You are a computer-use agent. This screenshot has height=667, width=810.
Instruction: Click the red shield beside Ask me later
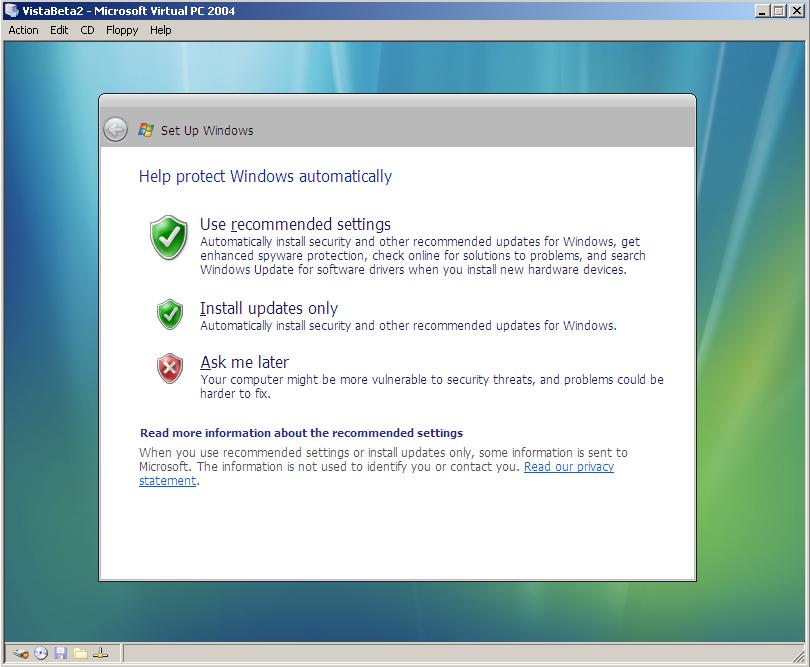click(x=169, y=368)
